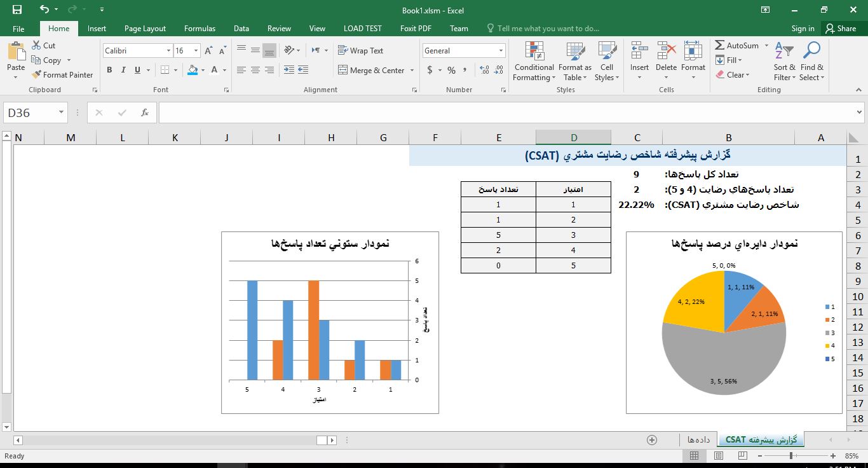
Task: Decrease Decimal places
Action: click(499, 70)
